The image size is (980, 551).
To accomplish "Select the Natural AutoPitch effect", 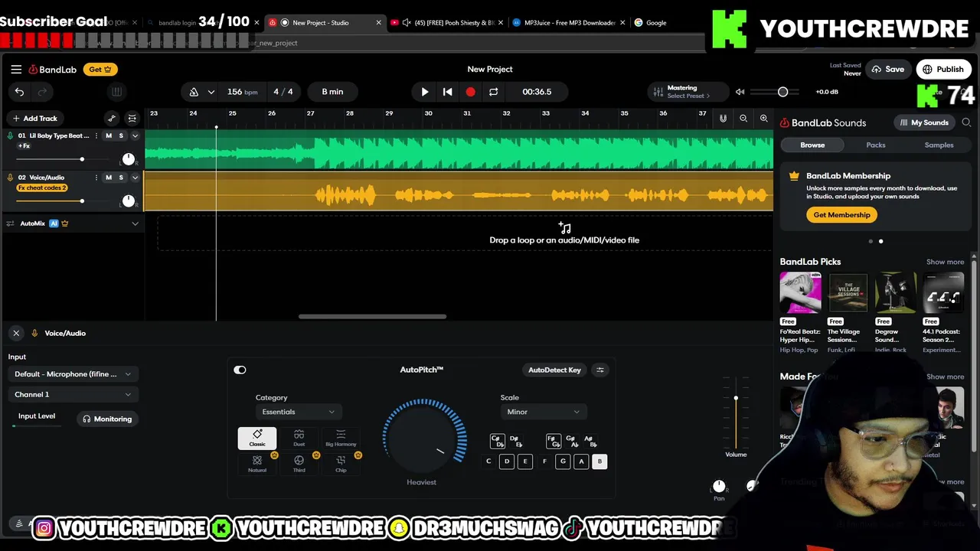I will (257, 463).
